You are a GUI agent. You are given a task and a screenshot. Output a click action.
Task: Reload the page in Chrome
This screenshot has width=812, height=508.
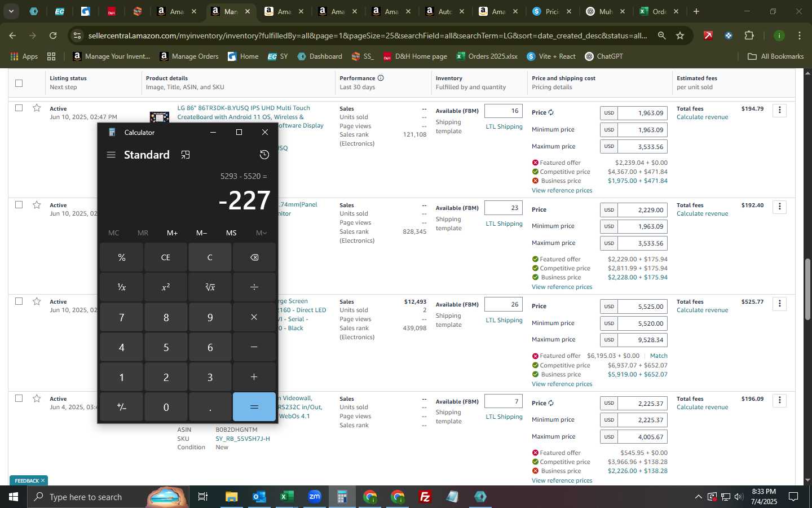coord(53,36)
